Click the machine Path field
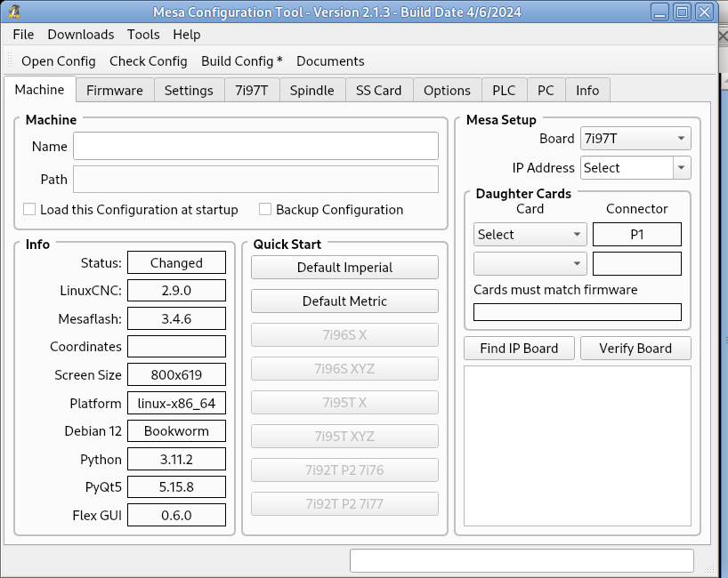 point(255,179)
